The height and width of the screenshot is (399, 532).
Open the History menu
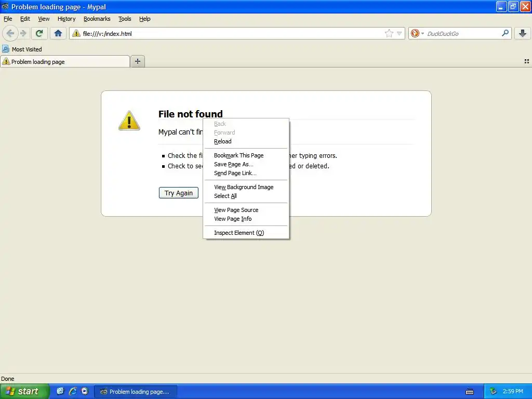[x=66, y=19]
